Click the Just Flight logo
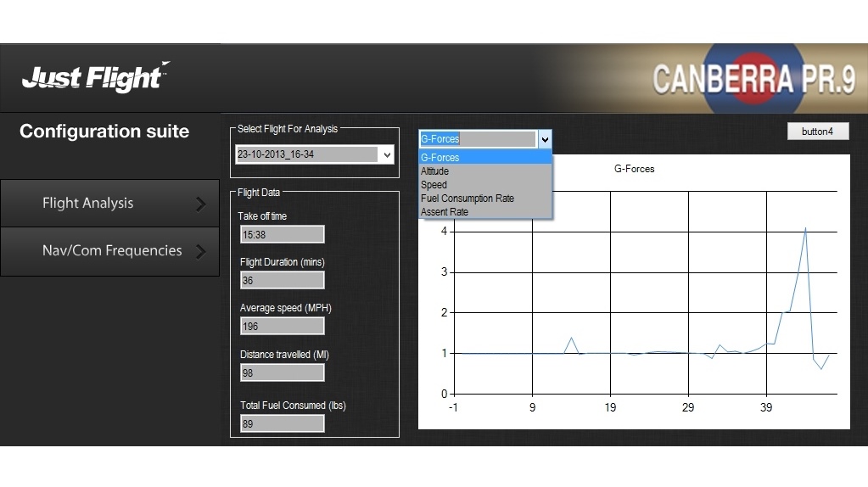The width and height of the screenshot is (868, 487). tap(96, 76)
